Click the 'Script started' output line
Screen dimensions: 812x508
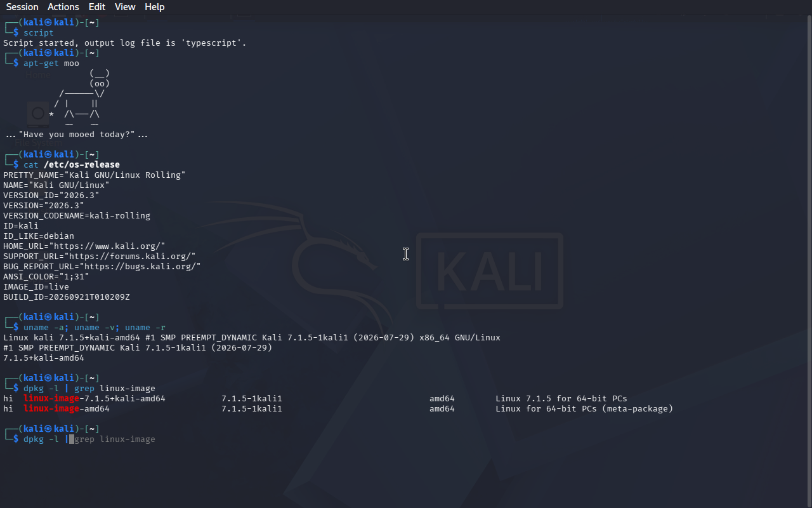pos(125,43)
